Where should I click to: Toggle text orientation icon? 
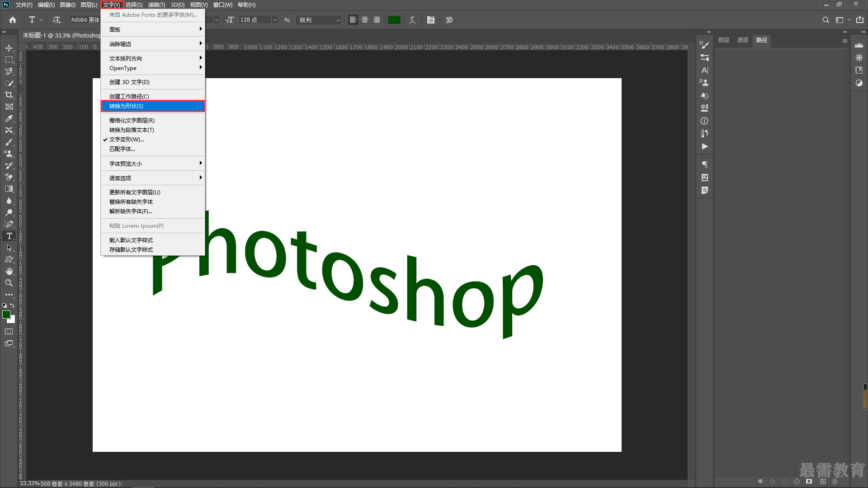coord(57,20)
